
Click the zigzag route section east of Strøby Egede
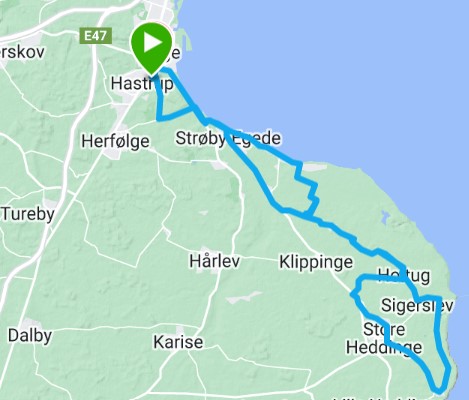click(x=308, y=190)
